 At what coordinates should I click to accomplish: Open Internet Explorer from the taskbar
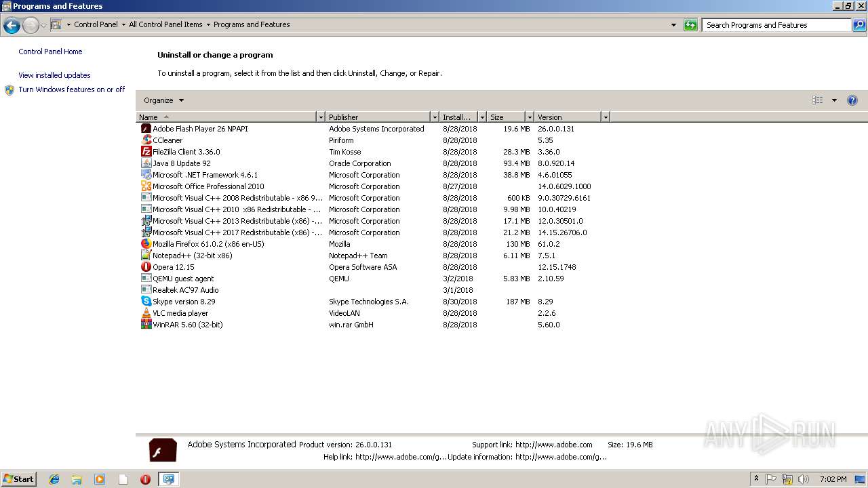tap(54, 479)
